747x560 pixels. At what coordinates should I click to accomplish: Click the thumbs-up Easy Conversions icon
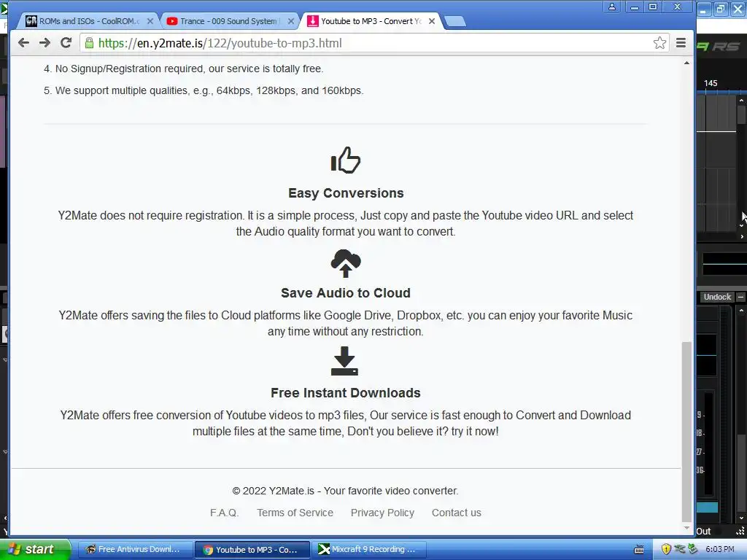[345, 160]
